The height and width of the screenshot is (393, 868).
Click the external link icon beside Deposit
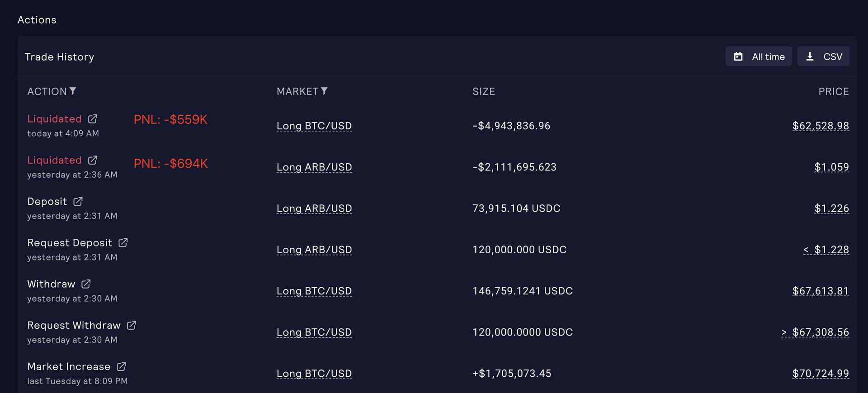point(78,201)
